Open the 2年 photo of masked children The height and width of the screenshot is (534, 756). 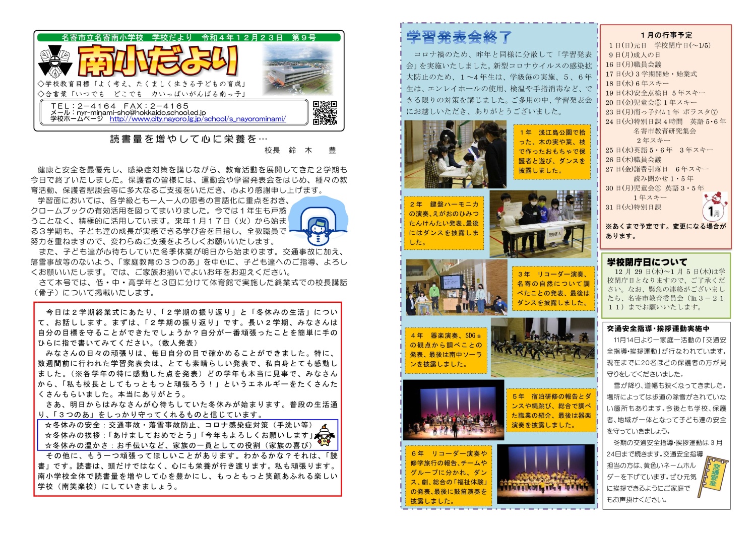[x=540, y=224]
